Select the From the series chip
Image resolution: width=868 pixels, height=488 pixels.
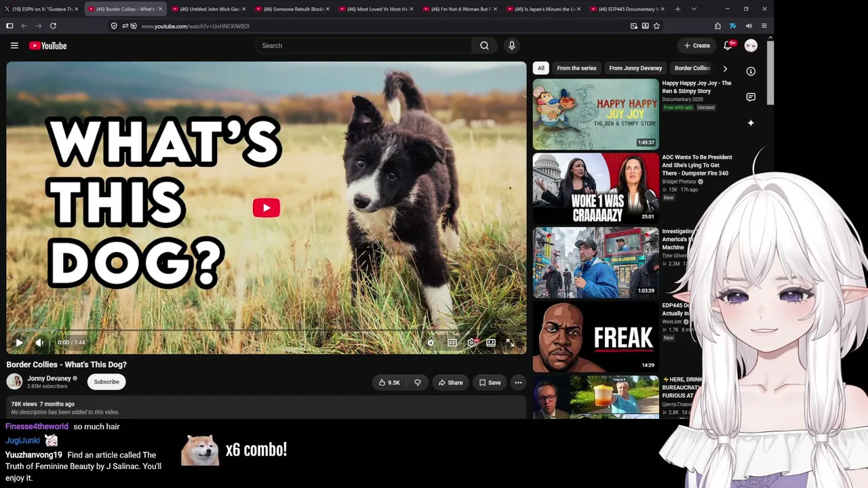(576, 68)
